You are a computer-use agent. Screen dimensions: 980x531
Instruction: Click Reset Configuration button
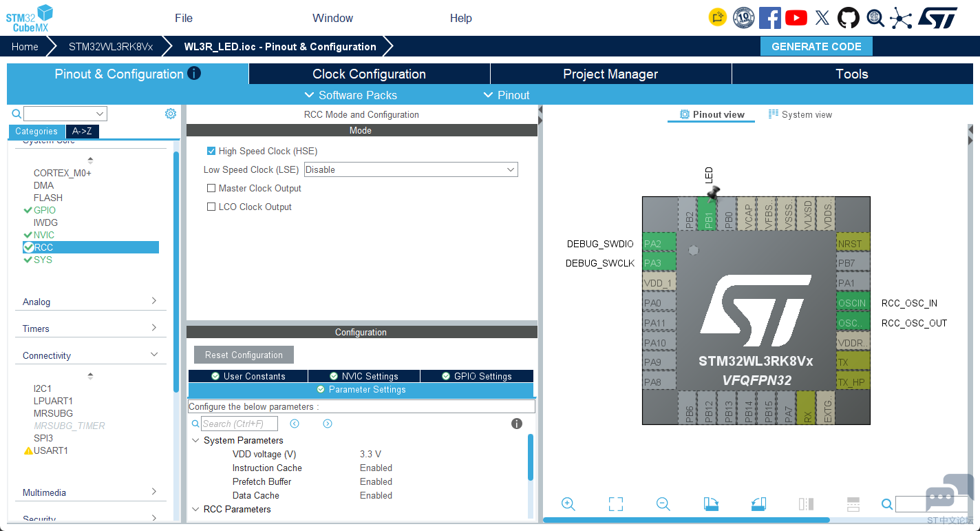tap(244, 355)
